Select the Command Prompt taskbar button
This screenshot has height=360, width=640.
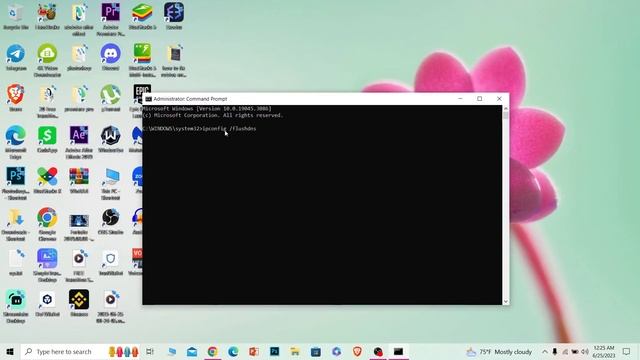point(398,351)
